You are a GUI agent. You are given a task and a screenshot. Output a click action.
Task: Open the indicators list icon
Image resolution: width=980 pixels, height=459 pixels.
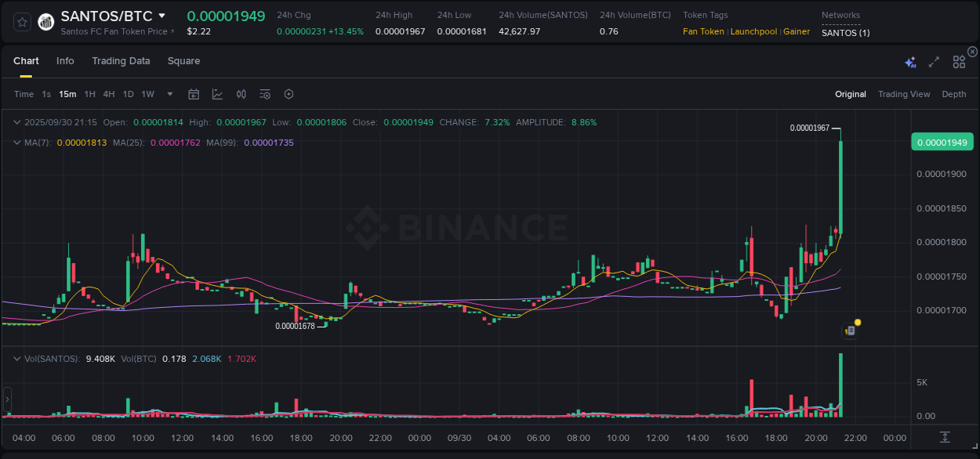[264, 93]
